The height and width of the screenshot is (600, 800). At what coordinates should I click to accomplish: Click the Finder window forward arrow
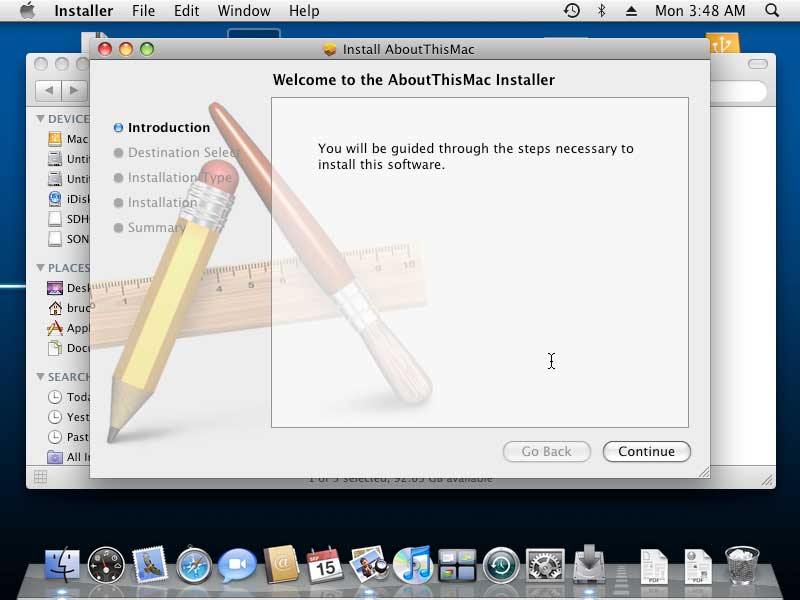click(x=74, y=90)
